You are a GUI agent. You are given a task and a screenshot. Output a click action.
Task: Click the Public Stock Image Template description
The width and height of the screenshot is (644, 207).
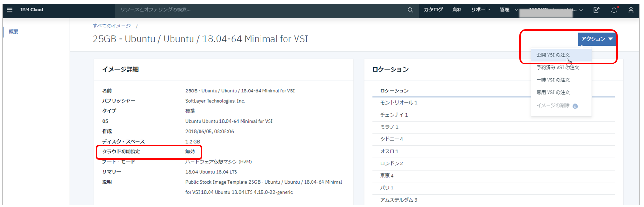point(264,187)
